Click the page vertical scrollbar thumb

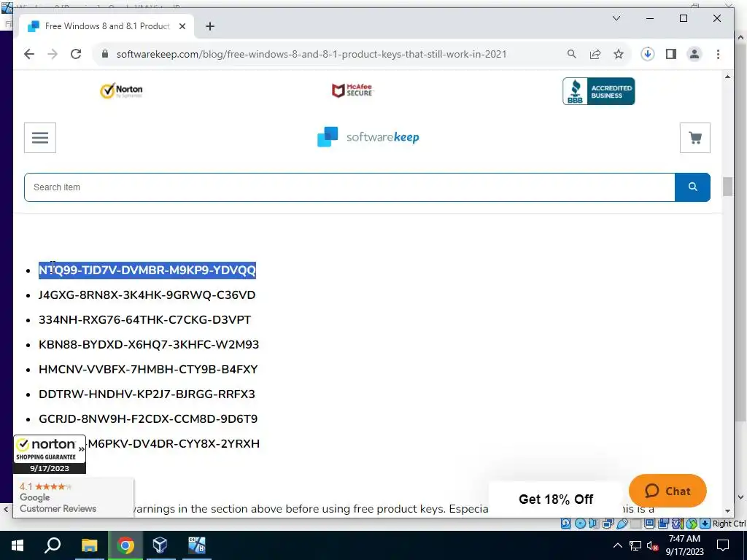(727, 186)
